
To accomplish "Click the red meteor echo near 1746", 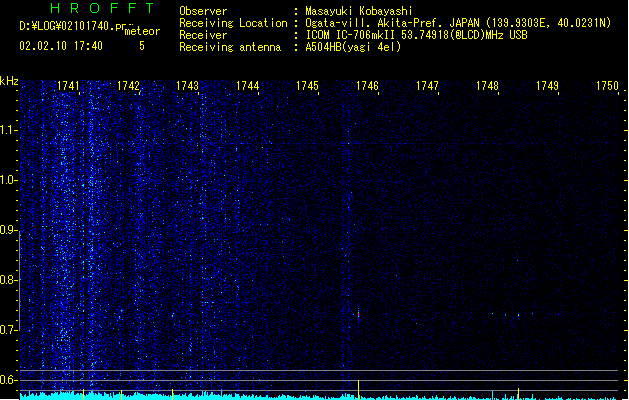I will click(358, 315).
